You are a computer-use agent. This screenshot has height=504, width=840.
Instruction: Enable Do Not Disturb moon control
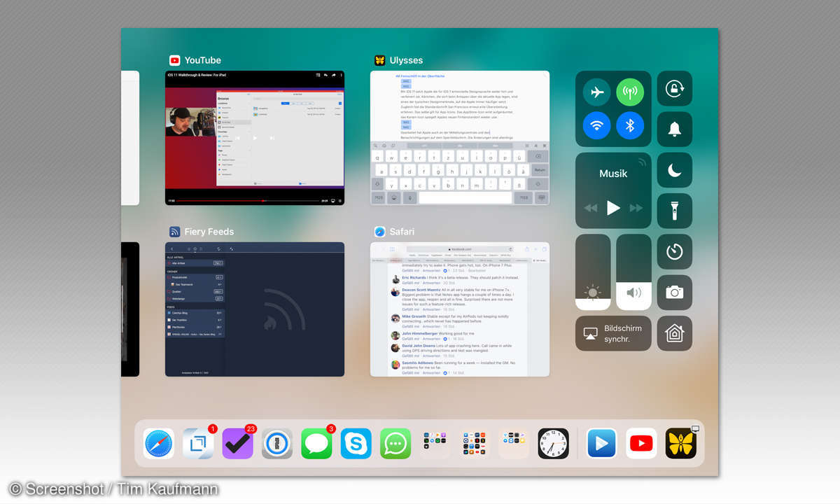675,170
